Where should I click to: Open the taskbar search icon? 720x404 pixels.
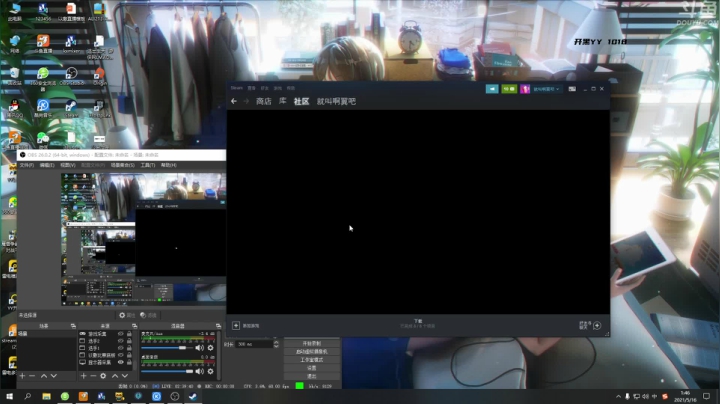pyautogui.click(x=28, y=396)
